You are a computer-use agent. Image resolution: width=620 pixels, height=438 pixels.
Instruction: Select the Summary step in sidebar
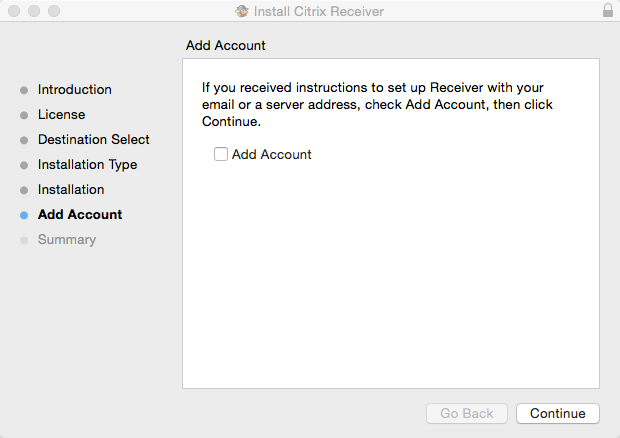(67, 240)
